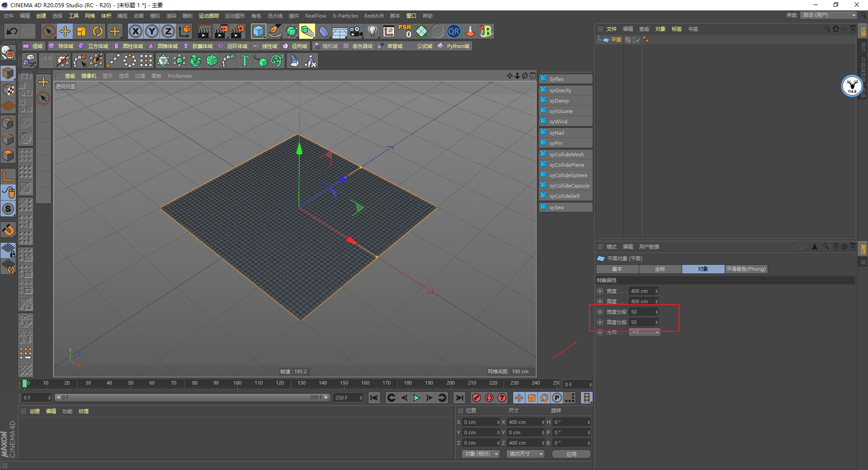Open the 绝对尺寸 size mode dropdown
This screenshot has height=470, width=868.
[525, 454]
